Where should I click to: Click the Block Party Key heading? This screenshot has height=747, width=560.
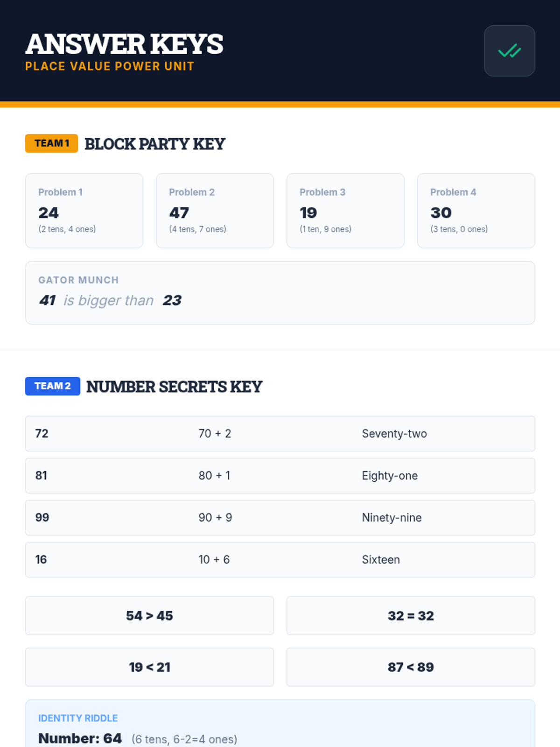(155, 144)
